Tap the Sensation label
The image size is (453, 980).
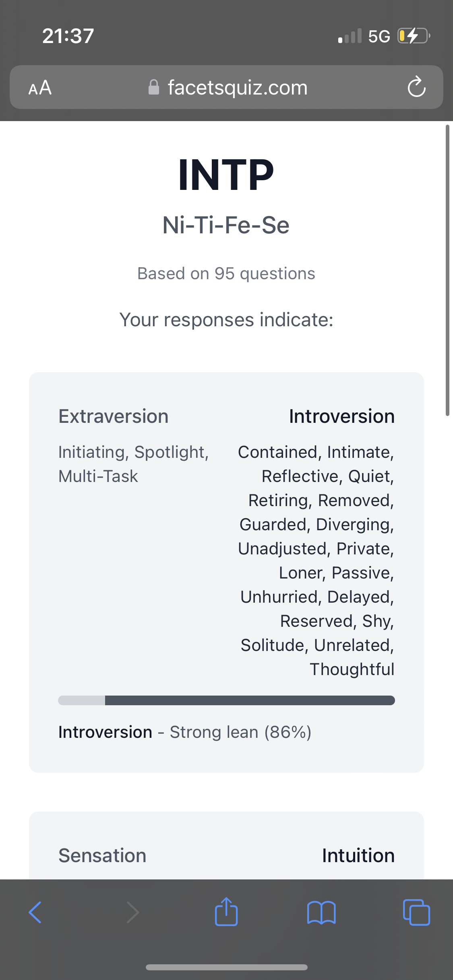(x=102, y=856)
